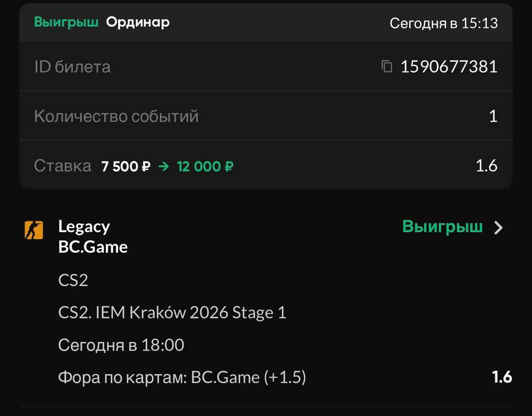
Task: Click the 12 000 ₽ payout amount
Action: [x=205, y=166]
